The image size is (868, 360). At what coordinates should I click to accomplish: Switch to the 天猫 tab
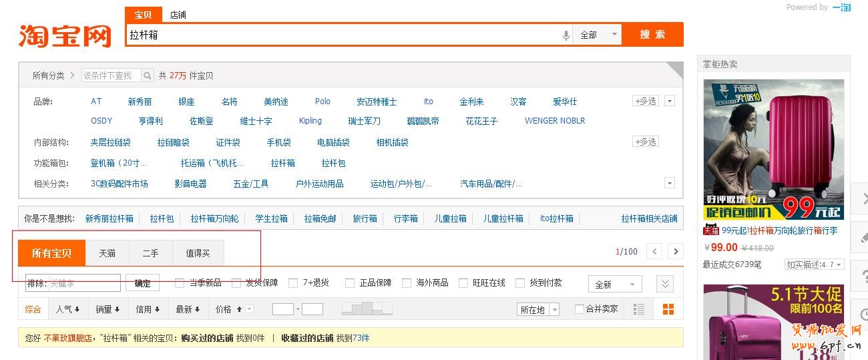click(x=107, y=253)
